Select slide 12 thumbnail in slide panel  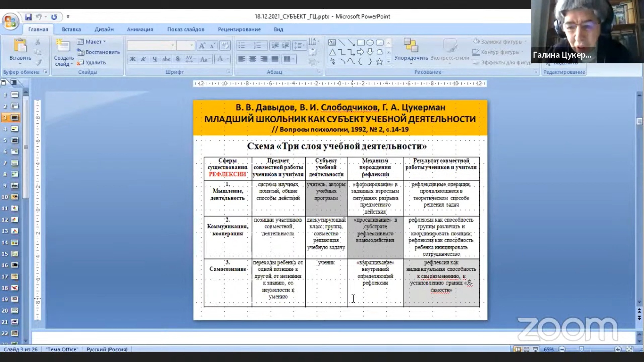coord(15,220)
